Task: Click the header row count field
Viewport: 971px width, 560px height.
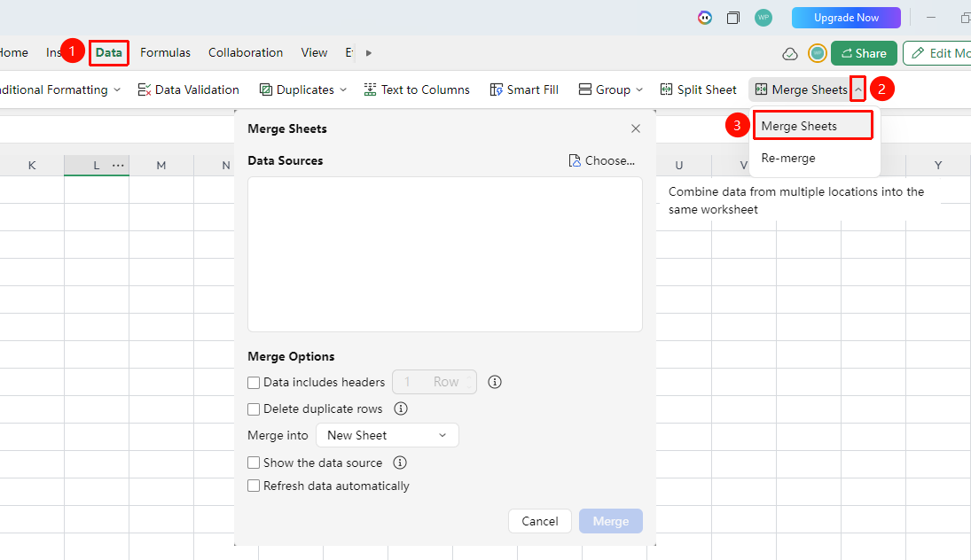Action: click(x=435, y=382)
